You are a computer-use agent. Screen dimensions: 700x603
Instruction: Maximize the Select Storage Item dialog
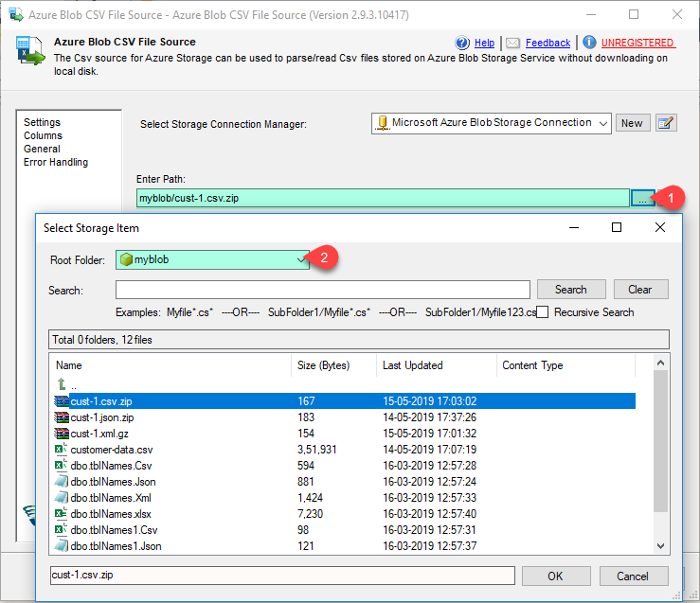pos(617,227)
